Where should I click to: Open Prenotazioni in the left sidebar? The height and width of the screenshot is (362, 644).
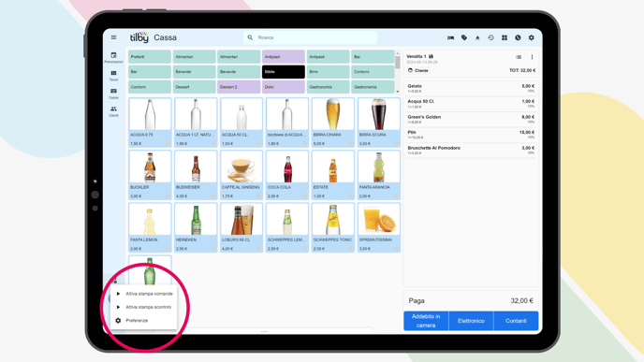113,57
